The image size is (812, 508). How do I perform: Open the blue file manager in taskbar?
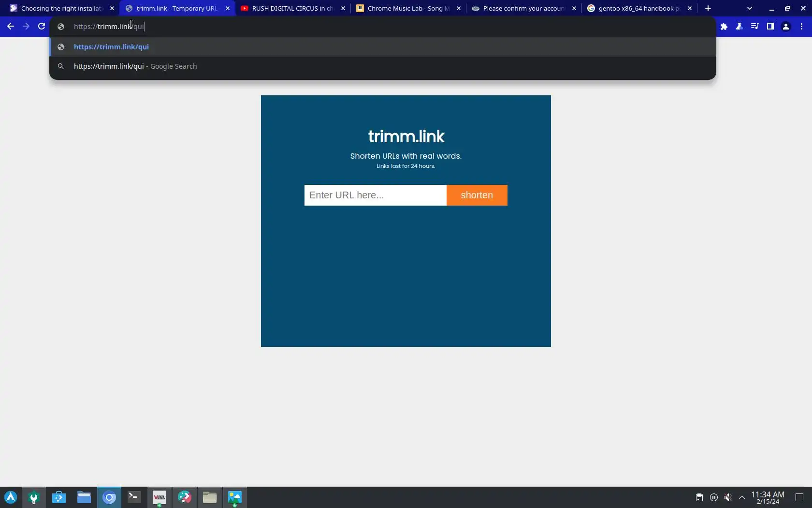[84, 497]
